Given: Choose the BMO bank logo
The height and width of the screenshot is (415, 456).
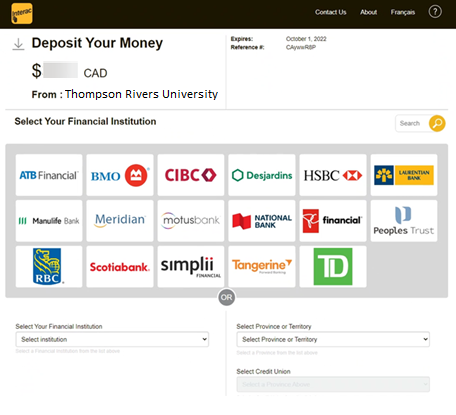Looking at the screenshot, I should [x=120, y=175].
